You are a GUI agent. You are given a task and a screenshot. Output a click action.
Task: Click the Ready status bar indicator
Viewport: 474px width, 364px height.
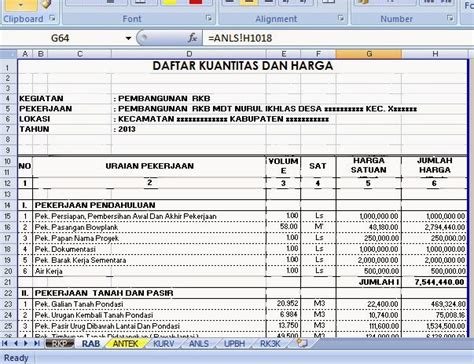(16, 358)
